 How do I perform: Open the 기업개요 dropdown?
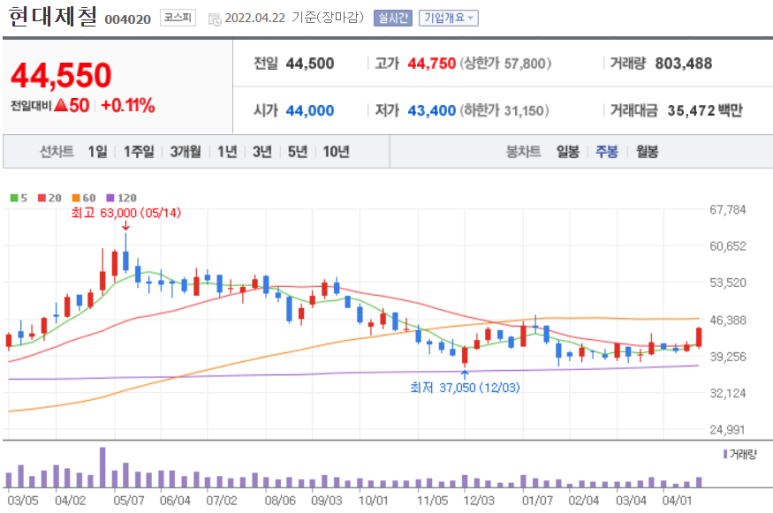(x=447, y=18)
